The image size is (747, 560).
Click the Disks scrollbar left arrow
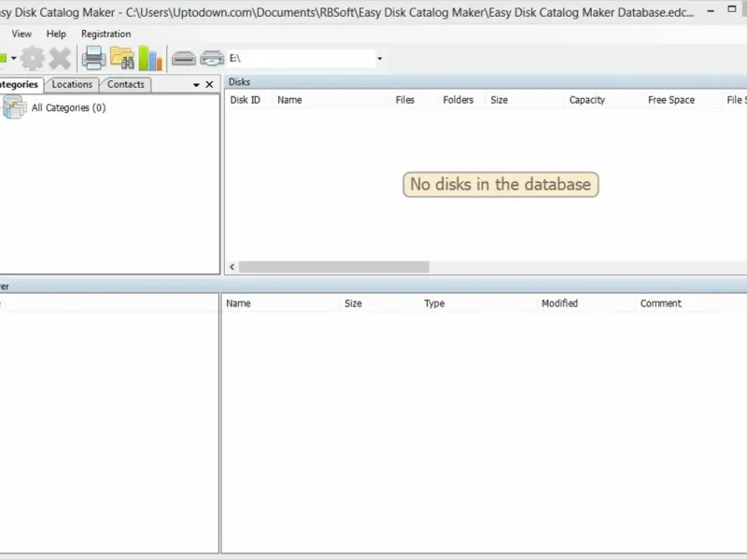[232, 267]
